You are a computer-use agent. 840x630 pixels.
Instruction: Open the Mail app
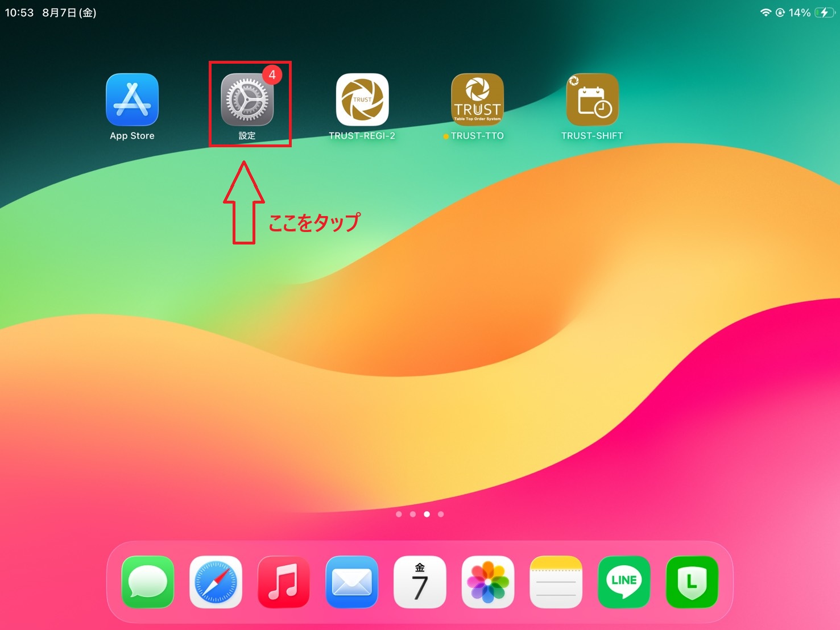[352, 582]
